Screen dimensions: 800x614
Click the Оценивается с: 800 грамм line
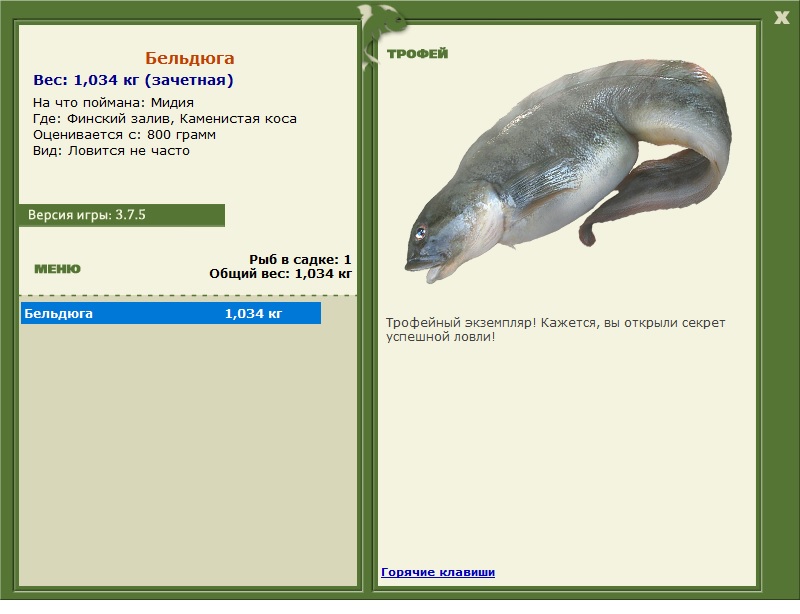(x=124, y=135)
